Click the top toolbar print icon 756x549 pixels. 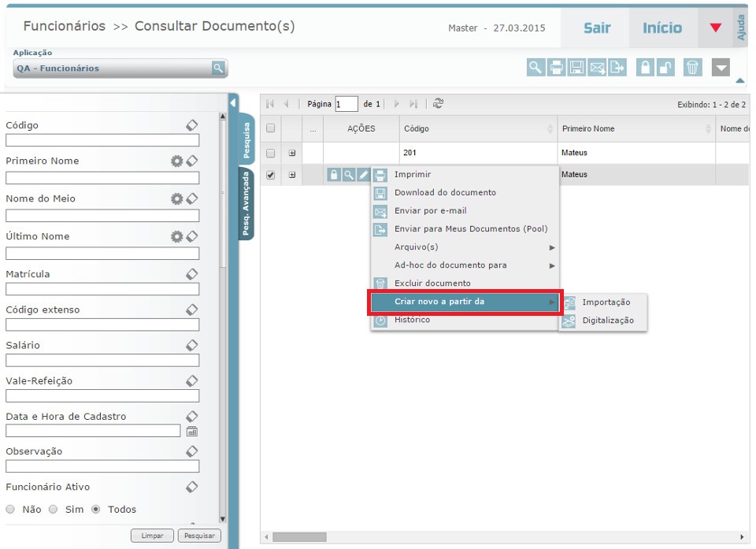pyautogui.click(x=557, y=68)
